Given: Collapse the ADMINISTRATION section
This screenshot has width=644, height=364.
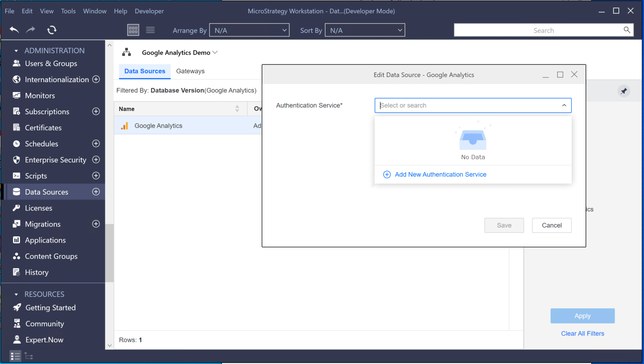Looking at the screenshot, I should [16, 51].
